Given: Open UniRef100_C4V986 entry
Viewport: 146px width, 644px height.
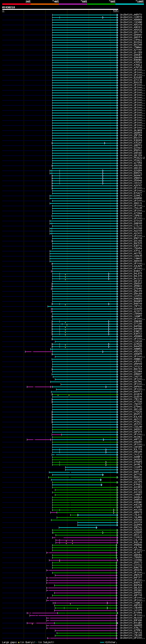Looking at the screenshot, I should coord(131,560).
